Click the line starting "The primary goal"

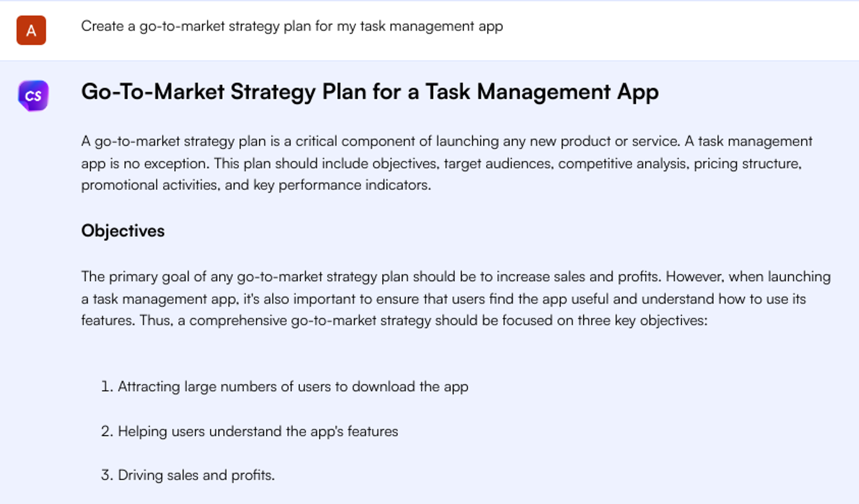tap(455, 277)
